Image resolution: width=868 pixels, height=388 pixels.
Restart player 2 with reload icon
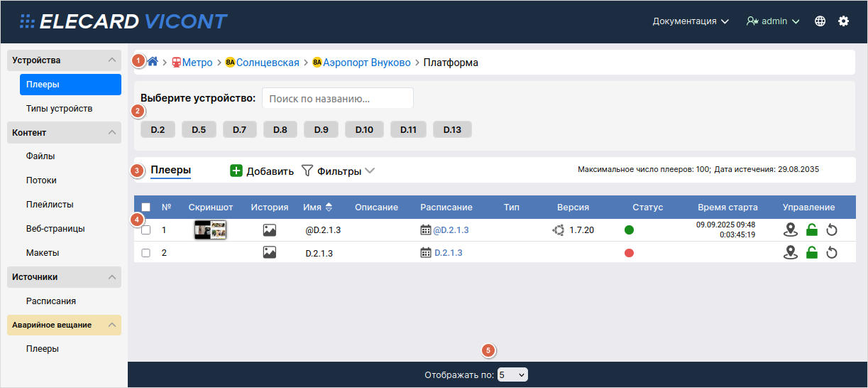[x=833, y=253]
